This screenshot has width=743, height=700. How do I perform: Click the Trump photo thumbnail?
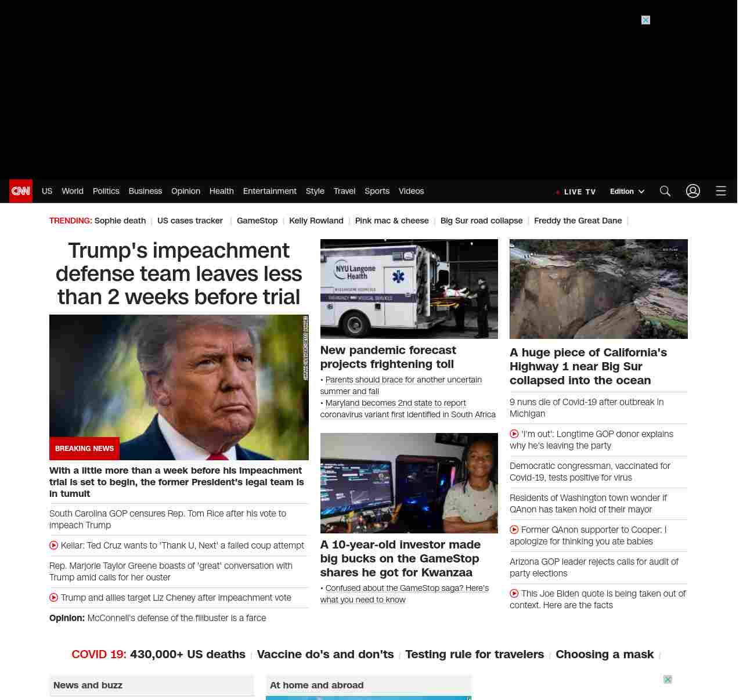(x=179, y=387)
